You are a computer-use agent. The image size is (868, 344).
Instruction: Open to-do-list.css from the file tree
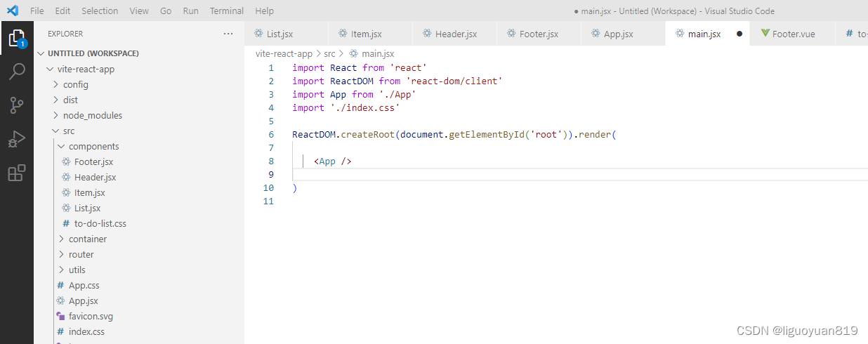100,223
